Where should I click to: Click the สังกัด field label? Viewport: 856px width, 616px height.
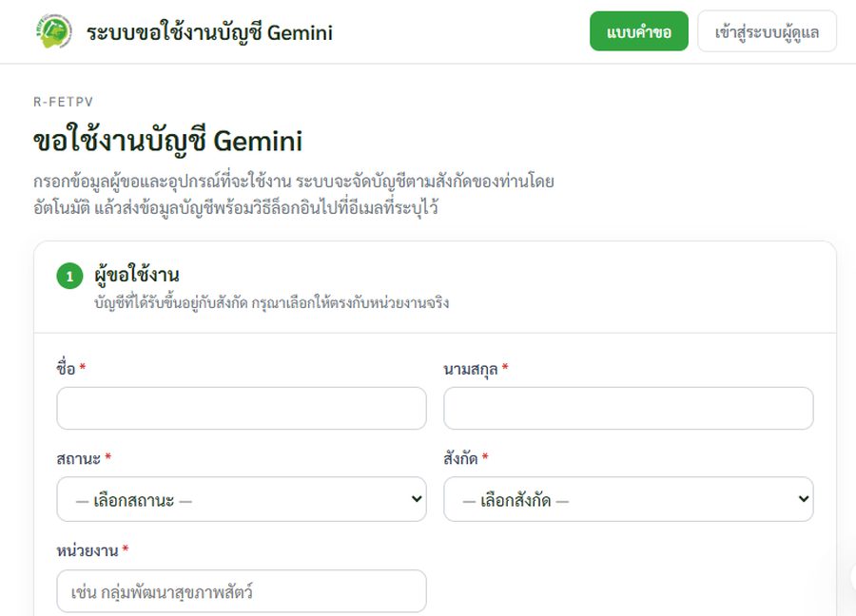click(460, 458)
